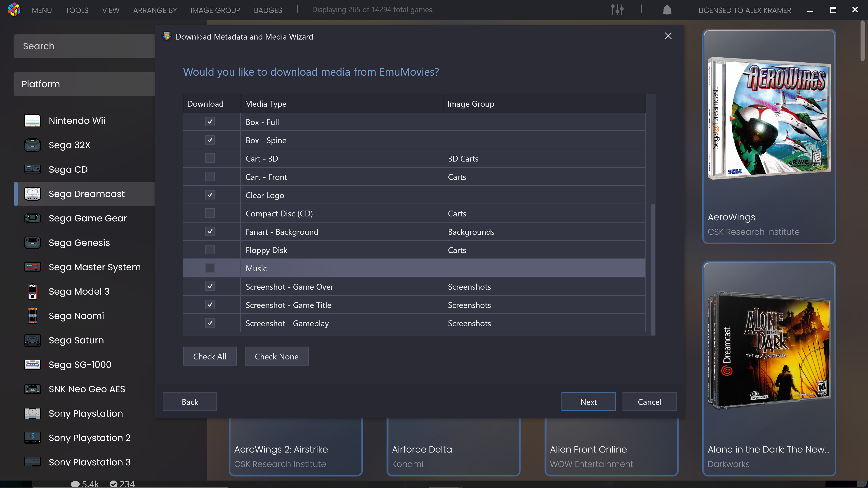Select the Sega SG-1000 console icon

click(32, 365)
